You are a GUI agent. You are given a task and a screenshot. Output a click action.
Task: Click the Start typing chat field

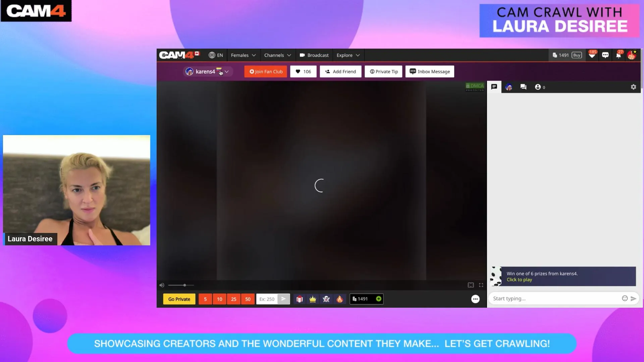point(553,298)
